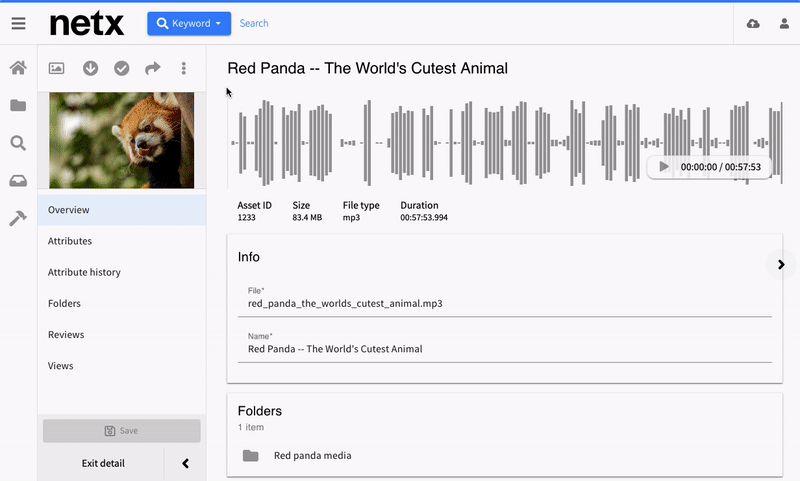The height and width of the screenshot is (481, 800).
Task: Click the Duration value 00:57:53.994
Action: pyautogui.click(x=424, y=217)
